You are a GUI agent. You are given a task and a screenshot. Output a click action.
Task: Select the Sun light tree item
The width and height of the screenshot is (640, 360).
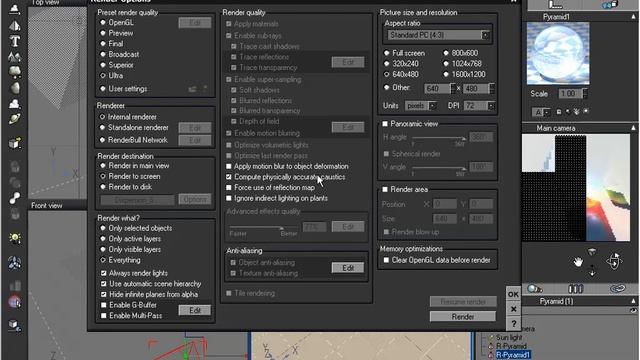(x=509, y=338)
